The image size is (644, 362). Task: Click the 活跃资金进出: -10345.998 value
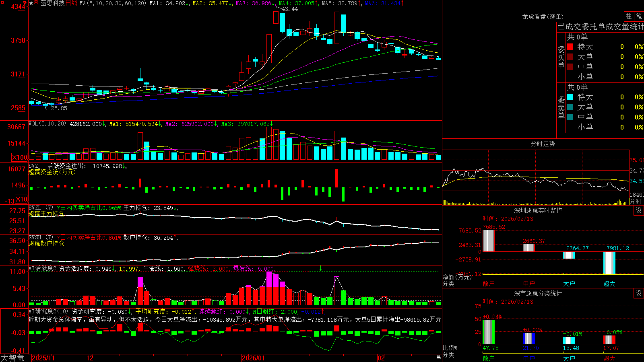point(87,166)
